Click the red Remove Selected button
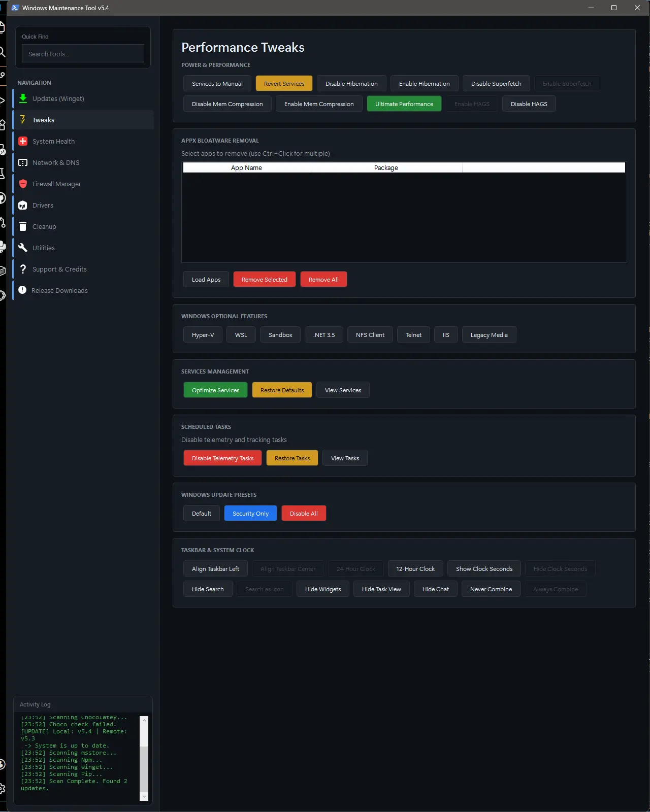This screenshot has height=812, width=650. point(264,280)
